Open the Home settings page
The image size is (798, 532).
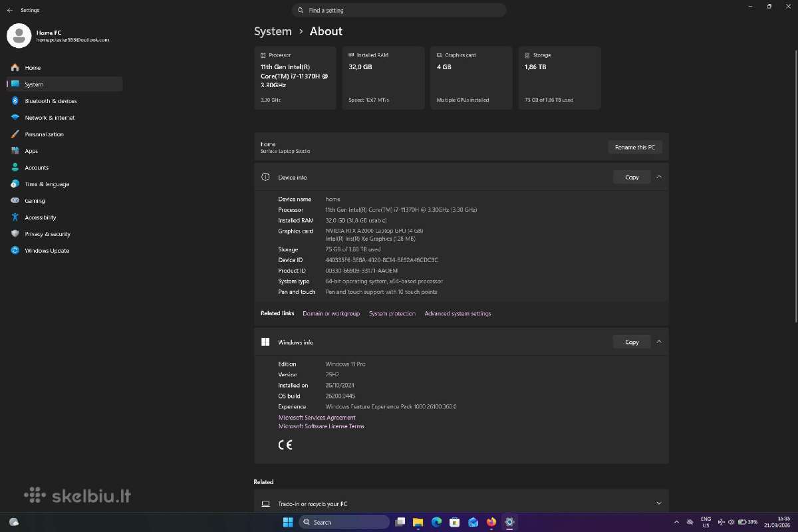[64, 68]
